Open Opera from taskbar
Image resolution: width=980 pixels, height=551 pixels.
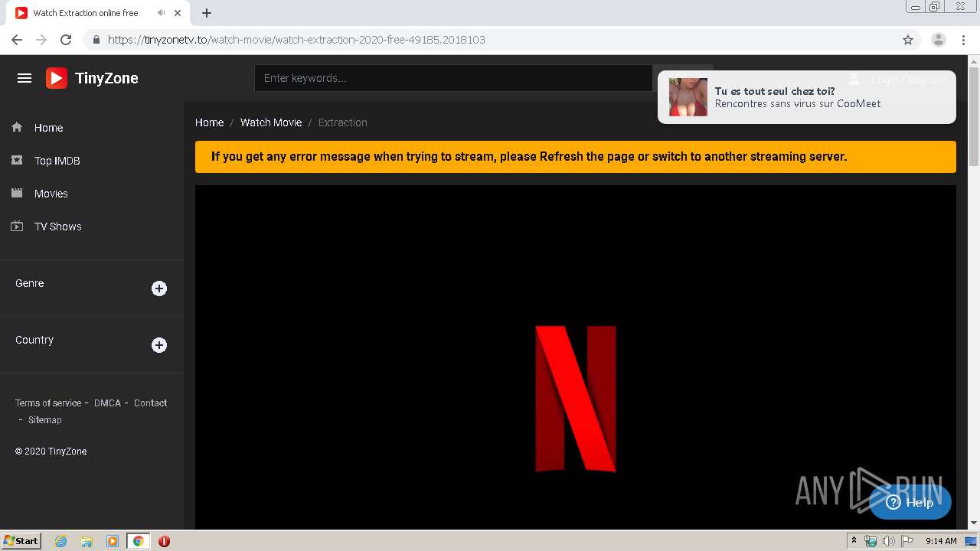(x=164, y=541)
